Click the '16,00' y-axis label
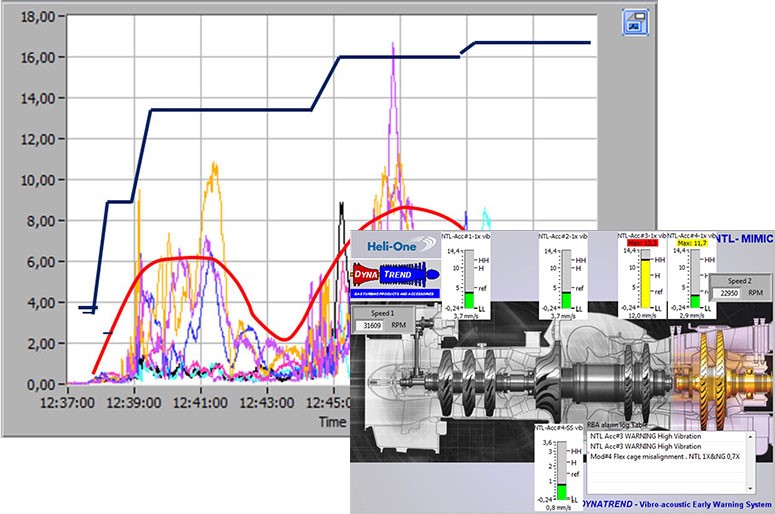775x514 pixels. click(x=38, y=57)
